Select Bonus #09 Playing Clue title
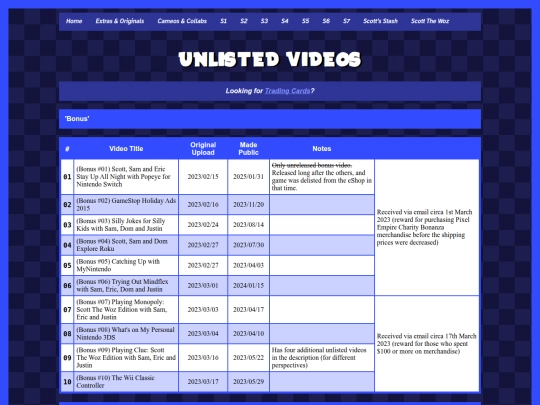The image size is (540, 405). (126, 357)
